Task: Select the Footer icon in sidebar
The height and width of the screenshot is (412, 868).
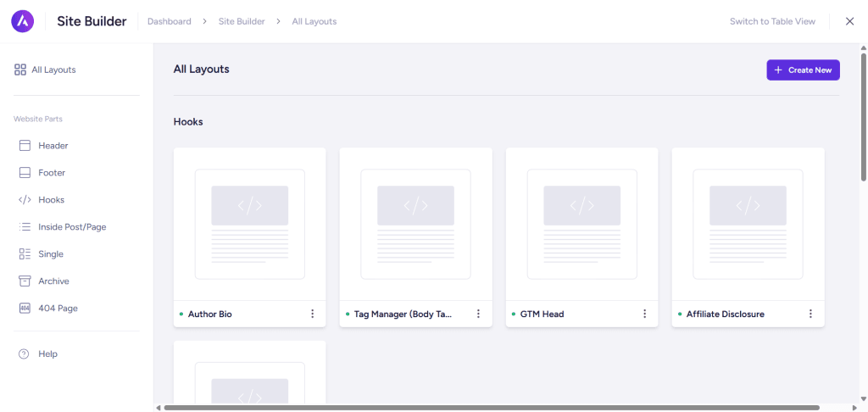Action: 25,173
